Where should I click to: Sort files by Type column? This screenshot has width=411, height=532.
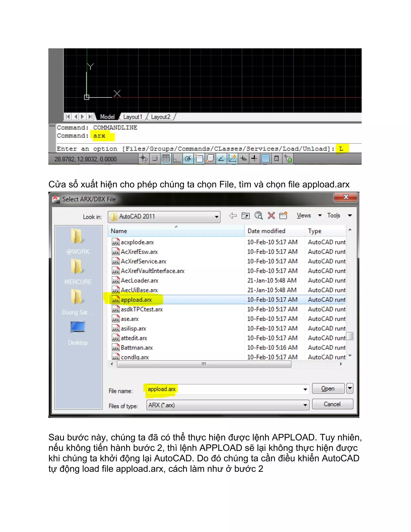click(x=325, y=231)
